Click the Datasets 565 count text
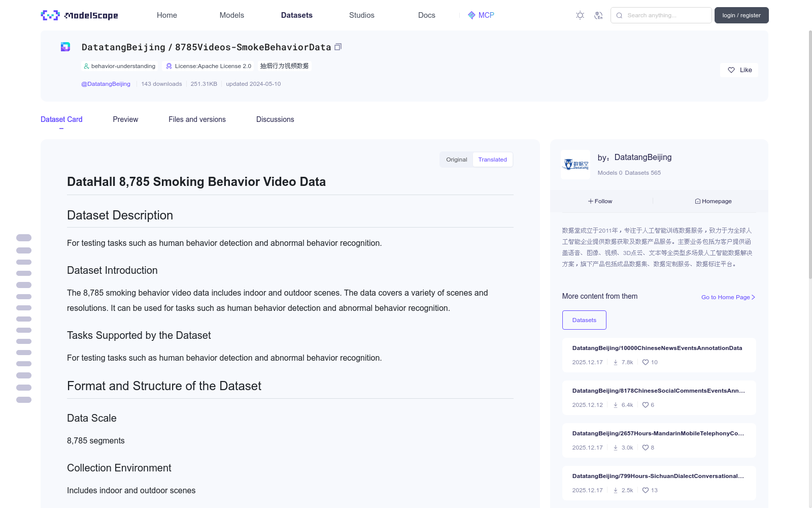 pyautogui.click(x=643, y=173)
